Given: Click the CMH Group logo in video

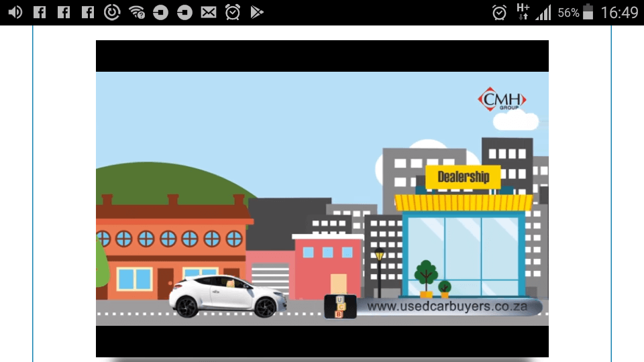Looking at the screenshot, I should click(x=502, y=99).
